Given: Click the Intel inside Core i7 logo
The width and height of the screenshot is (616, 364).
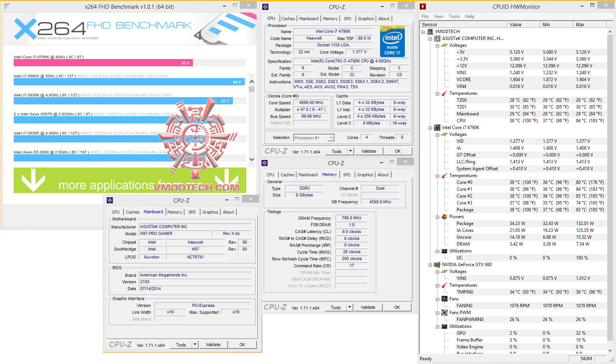Looking at the screenshot, I should [x=392, y=42].
